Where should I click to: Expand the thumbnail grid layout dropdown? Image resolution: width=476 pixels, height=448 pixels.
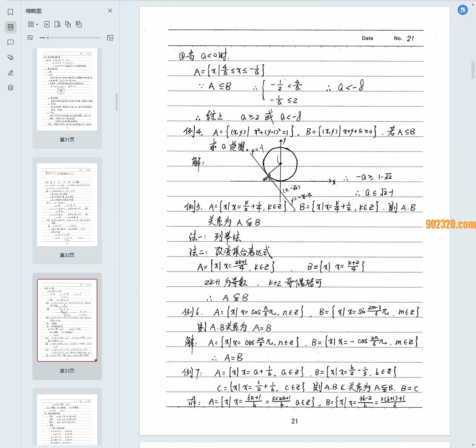(33, 24)
